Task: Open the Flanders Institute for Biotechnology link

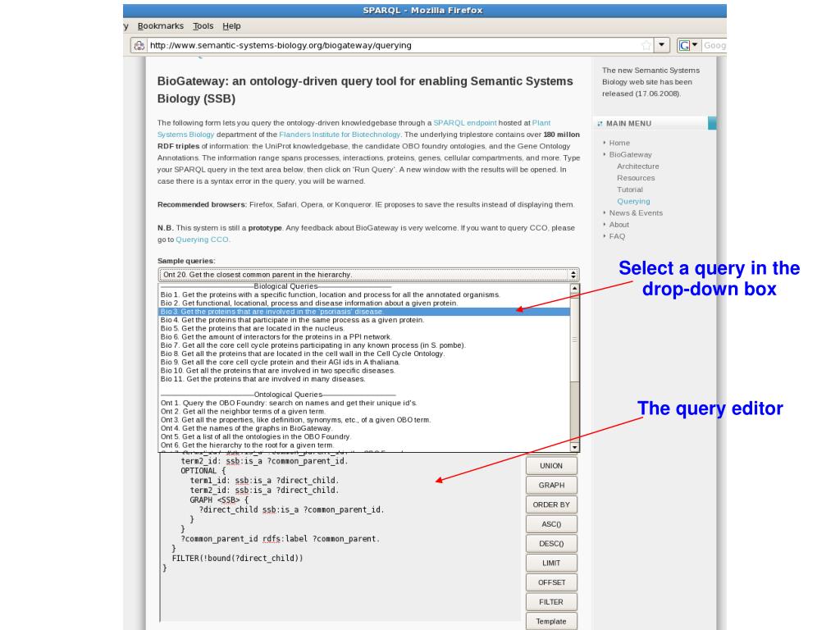Action: tap(340, 135)
